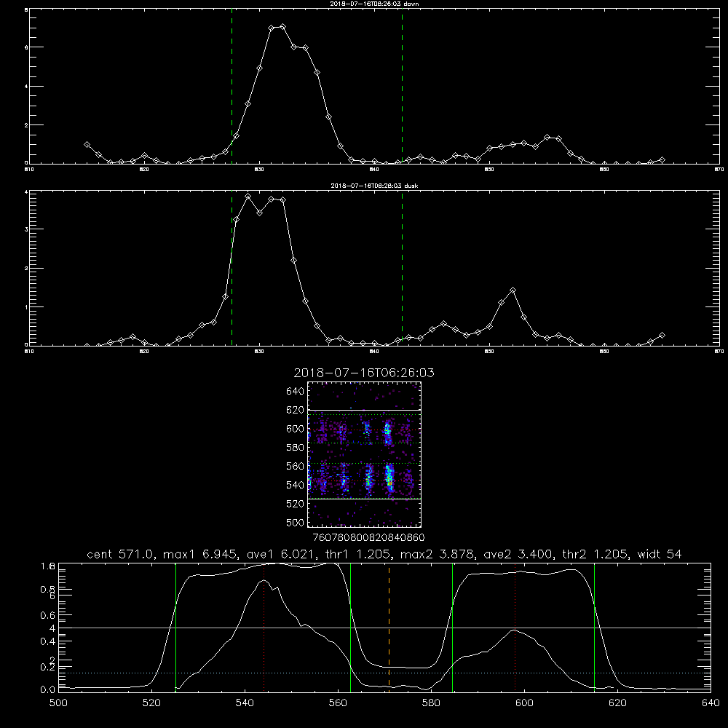Click the 'ave2 3.400' value
The height and width of the screenshot is (728, 728).
click(x=518, y=554)
